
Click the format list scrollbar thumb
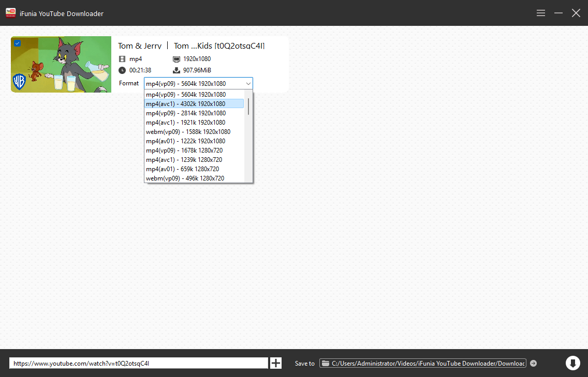pyautogui.click(x=248, y=106)
